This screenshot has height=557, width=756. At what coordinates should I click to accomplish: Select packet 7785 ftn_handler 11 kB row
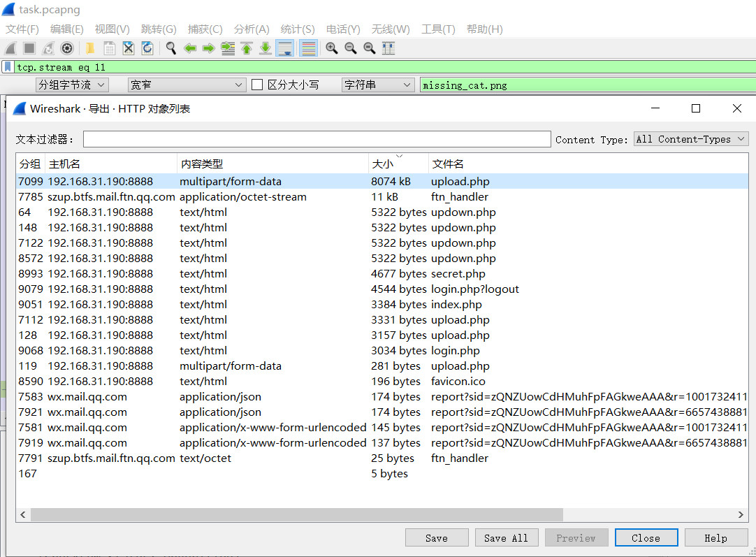[382, 197]
